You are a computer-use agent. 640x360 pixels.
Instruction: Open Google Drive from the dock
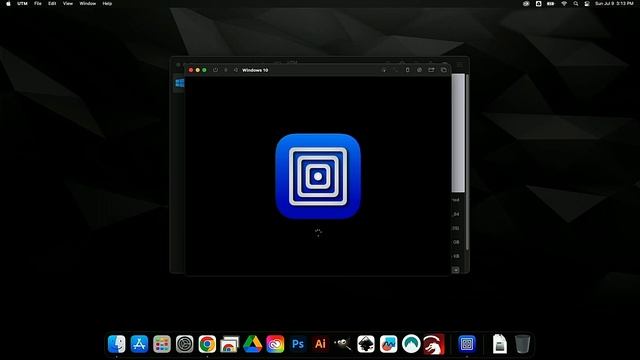point(253,344)
